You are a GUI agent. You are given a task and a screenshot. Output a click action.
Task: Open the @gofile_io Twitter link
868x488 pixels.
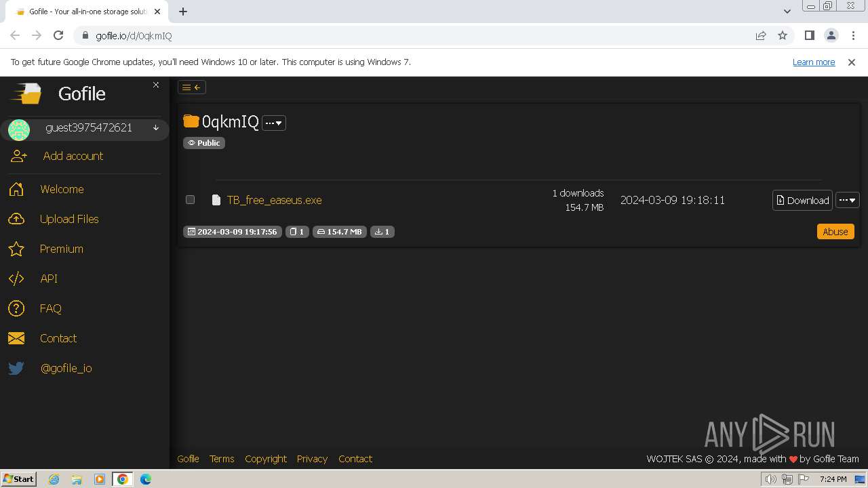[x=66, y=368]
